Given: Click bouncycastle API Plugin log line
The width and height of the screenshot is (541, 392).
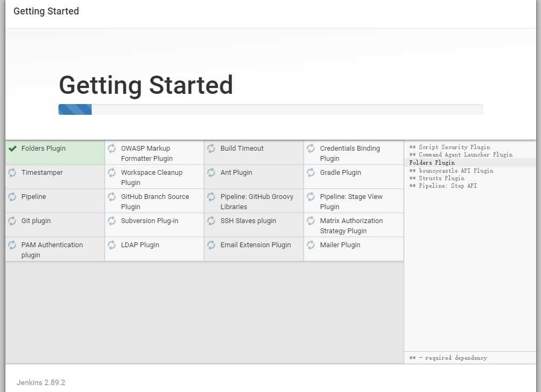Looking at the screenshot, I should point(451,171).
